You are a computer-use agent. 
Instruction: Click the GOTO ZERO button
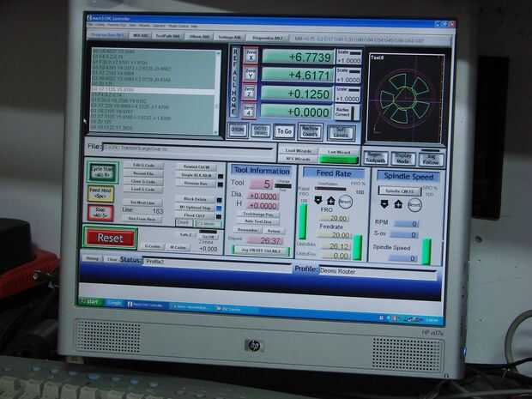point(260,130)
